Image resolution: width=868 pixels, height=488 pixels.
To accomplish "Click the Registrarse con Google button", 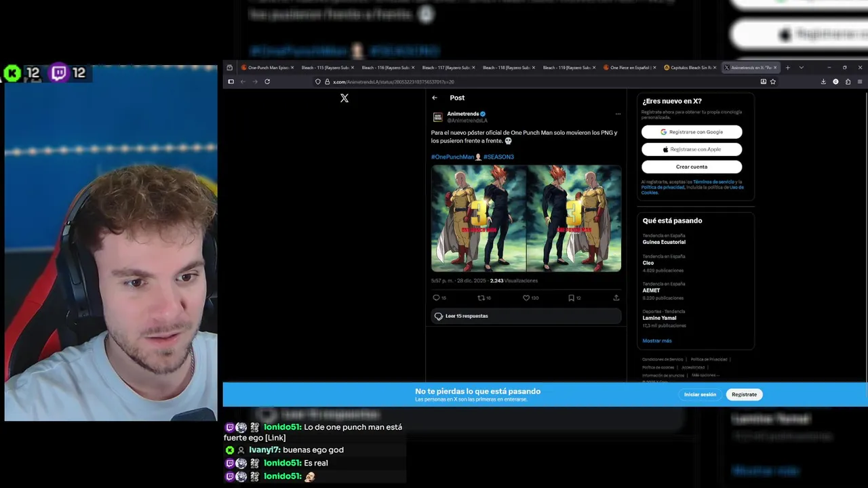I will 692,132.
